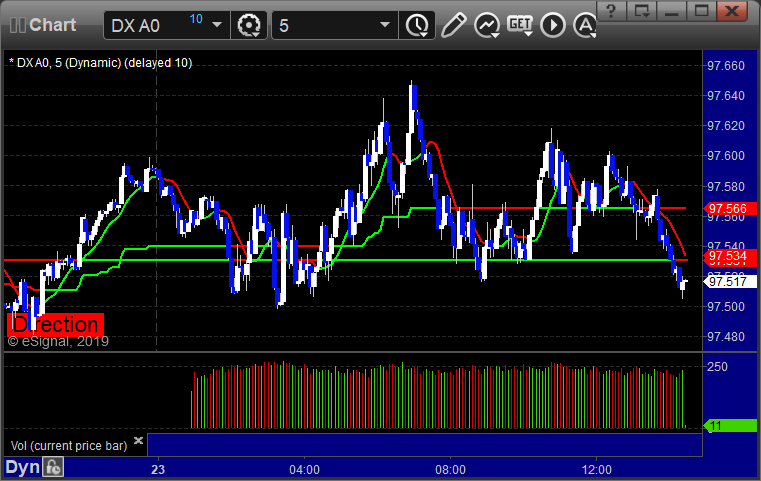Minimize the chart window

(671, 11)
